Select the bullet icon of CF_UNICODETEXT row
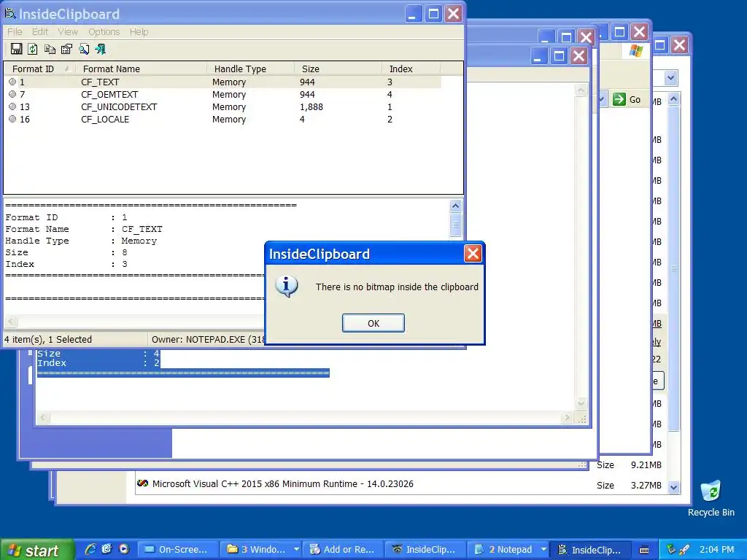 coord(12,106)
